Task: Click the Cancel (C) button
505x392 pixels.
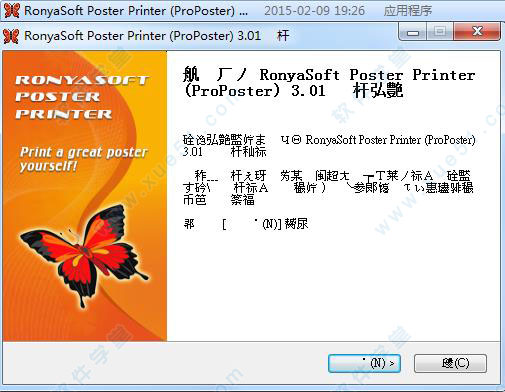Action: 450,363
